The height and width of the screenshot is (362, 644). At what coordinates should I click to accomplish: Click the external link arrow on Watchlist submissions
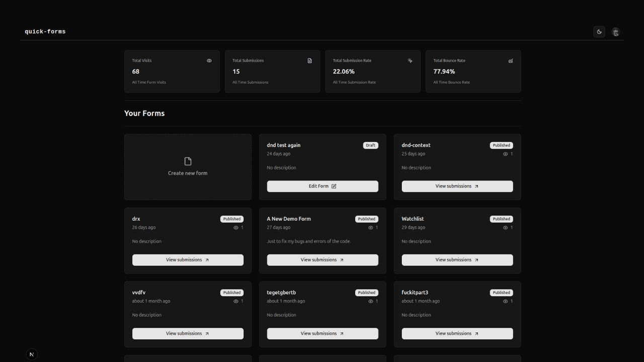point(475,260)
